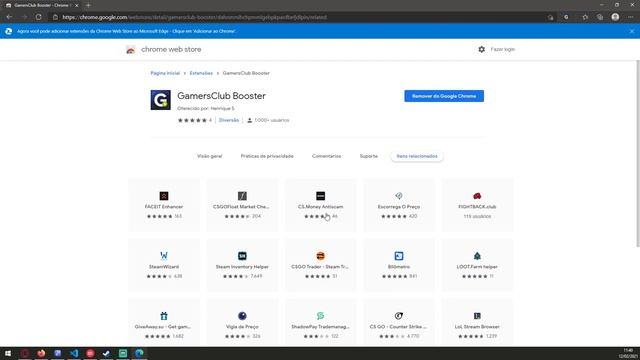
Task: Open the CS:GO Counter Strike extension icon
Action: click(399, 316)
